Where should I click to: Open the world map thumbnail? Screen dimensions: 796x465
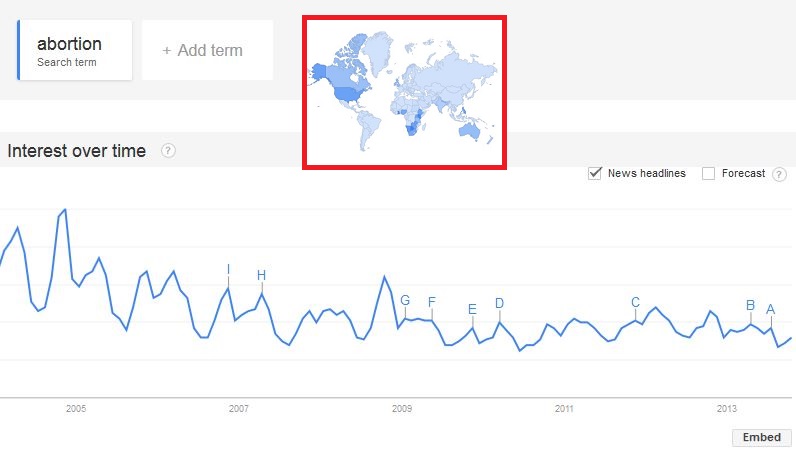404,92
